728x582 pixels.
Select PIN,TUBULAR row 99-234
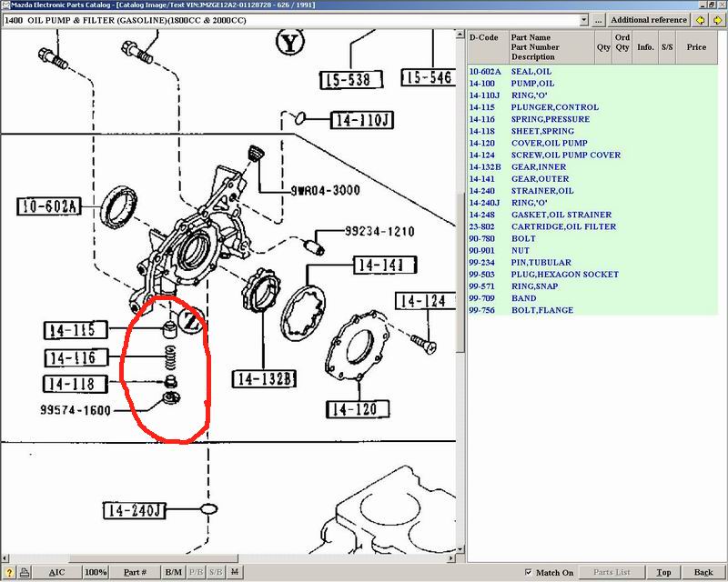[x=593, y=262]
